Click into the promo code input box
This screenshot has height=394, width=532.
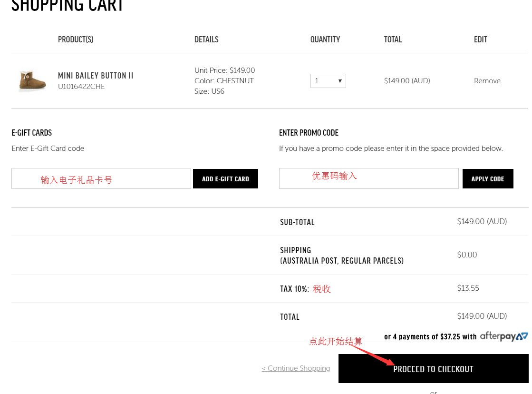368,178
